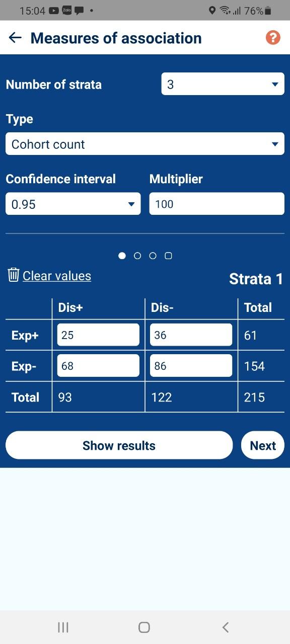Viewport: 290px width, 644px height.
Task: Expand the Cohort count type dropdown
Action: tap(145, 144)
